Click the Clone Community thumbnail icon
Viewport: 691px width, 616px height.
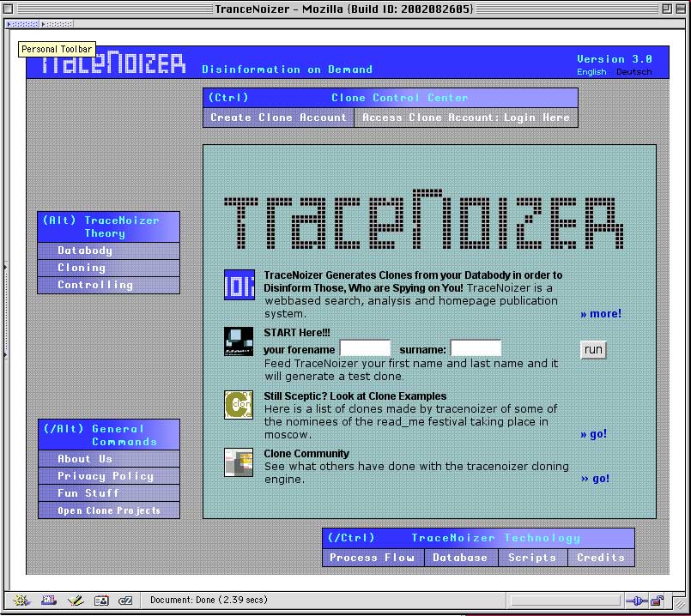coord(239,462)
